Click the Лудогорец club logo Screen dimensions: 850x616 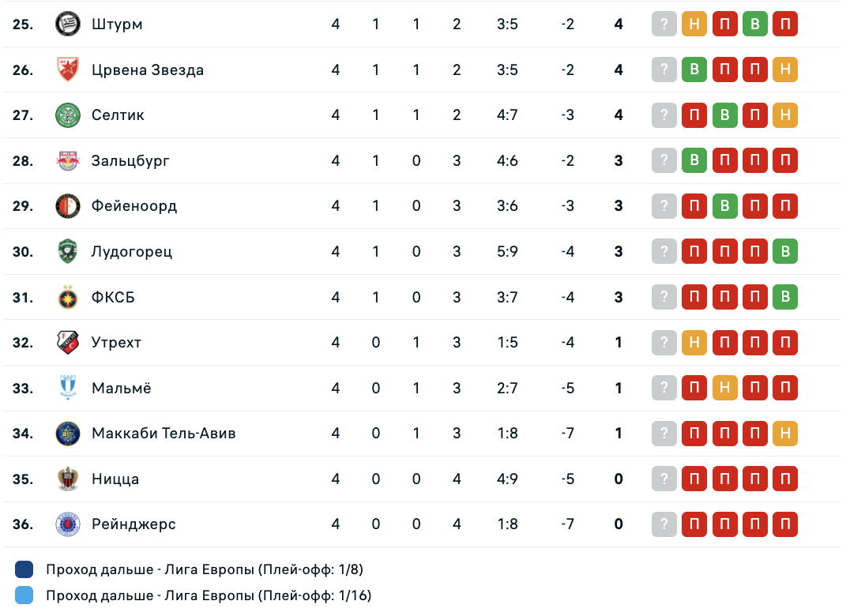67,252
